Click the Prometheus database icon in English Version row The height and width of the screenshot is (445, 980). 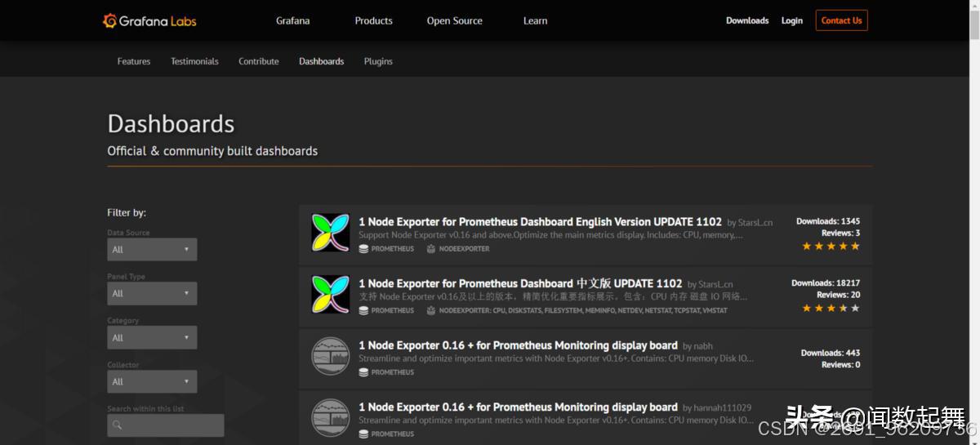point(363,248)
